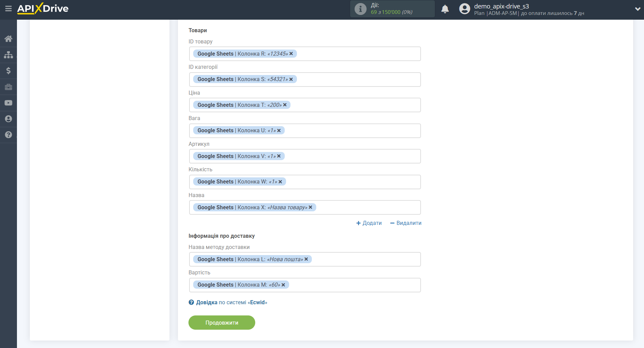Open the user profile sidebar icon

tap(8, 119)
